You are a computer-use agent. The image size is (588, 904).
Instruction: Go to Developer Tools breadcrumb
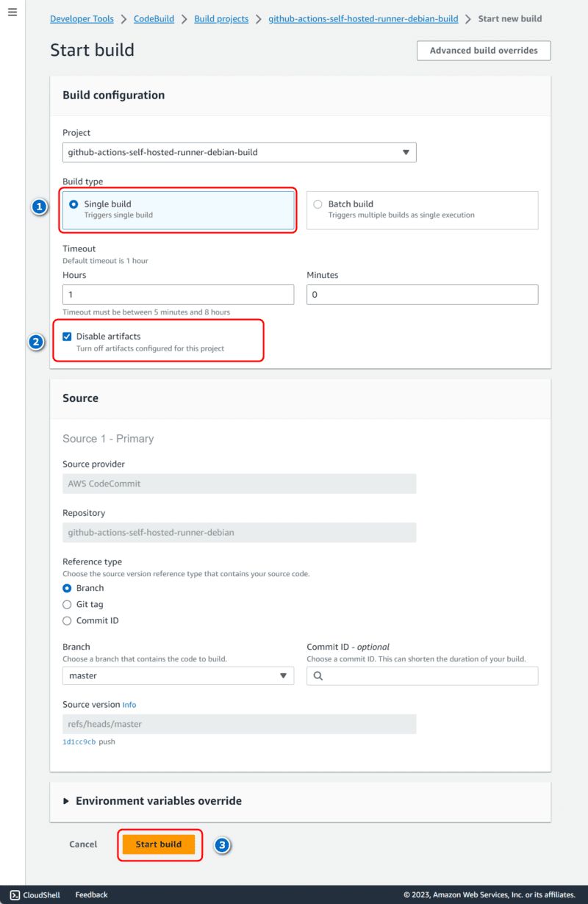click(x=82, y=19)
